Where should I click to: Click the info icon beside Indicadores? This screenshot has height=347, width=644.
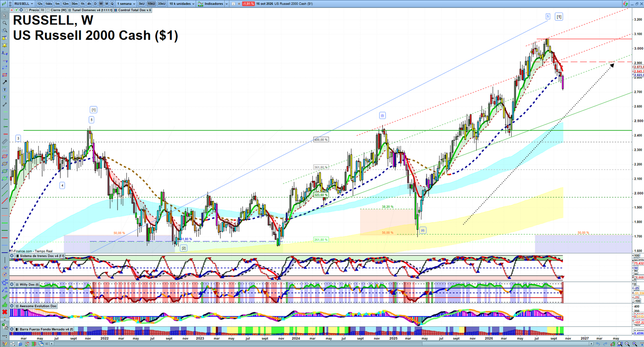coord(233,4)
